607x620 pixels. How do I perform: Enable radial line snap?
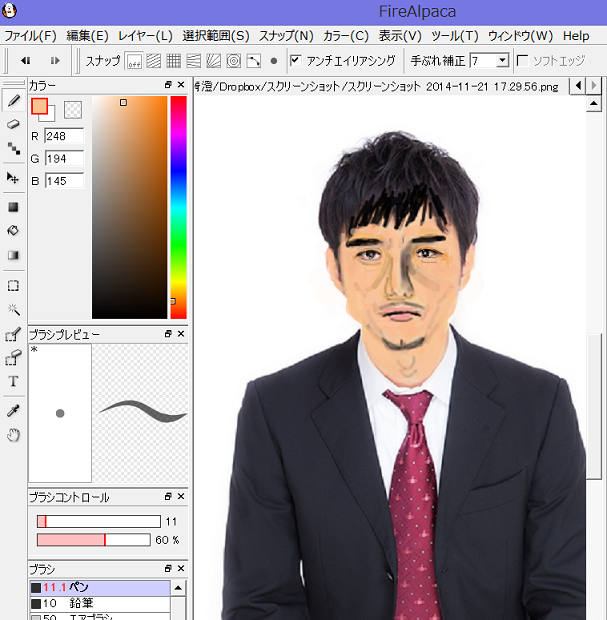click(214, 61)
